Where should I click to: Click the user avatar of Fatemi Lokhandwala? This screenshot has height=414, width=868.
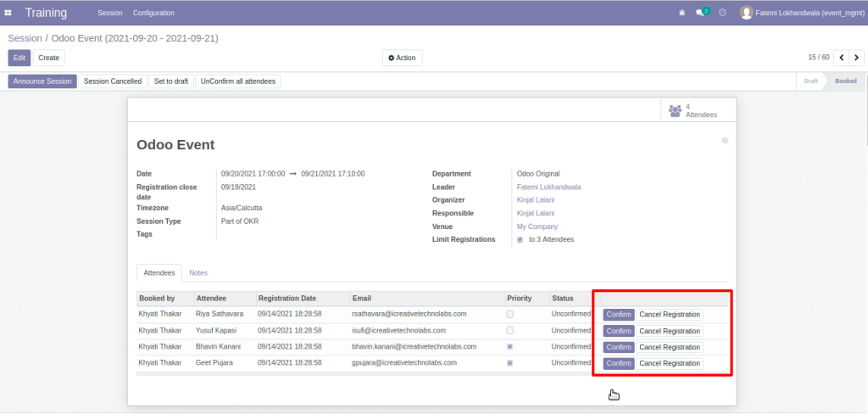pyautogui.click(x=746, y=12)
